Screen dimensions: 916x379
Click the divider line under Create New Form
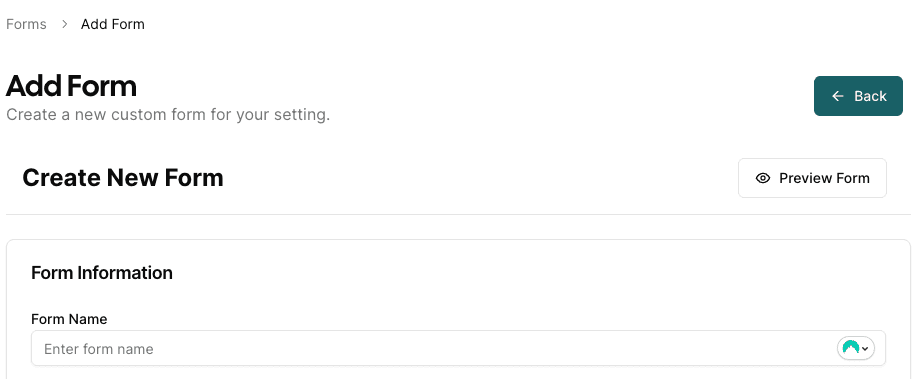coord(458,214)
